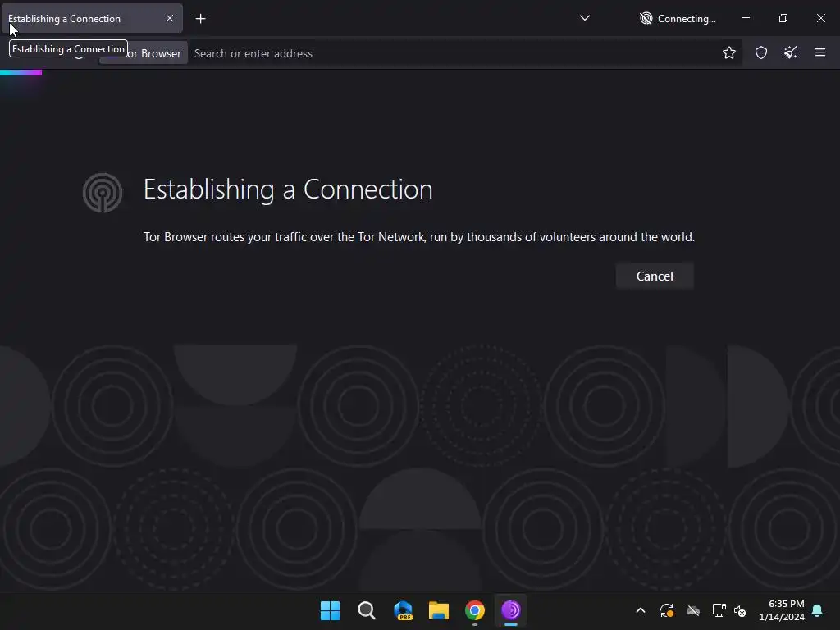This screenshot has height=630, width=840.
Task: Click the New Identity broom icon
Action: (790, 52)
